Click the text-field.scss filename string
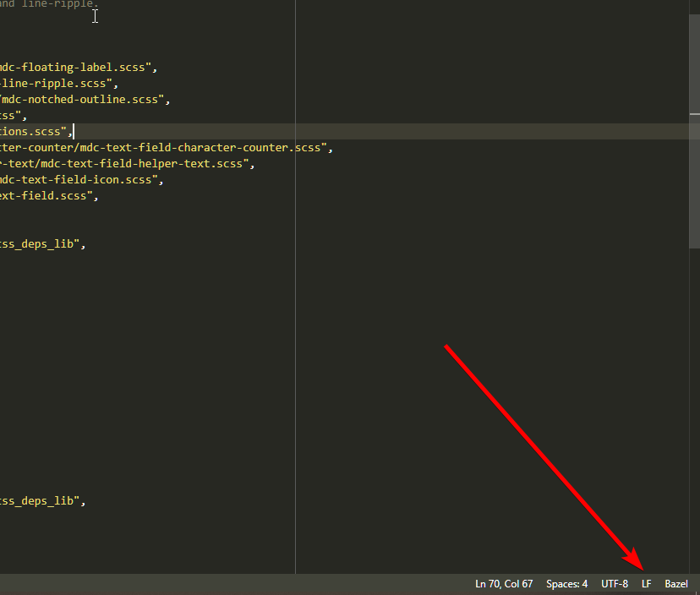Image resolution: width=700 pixels, height=595 pixels. (x=46, y=195)
